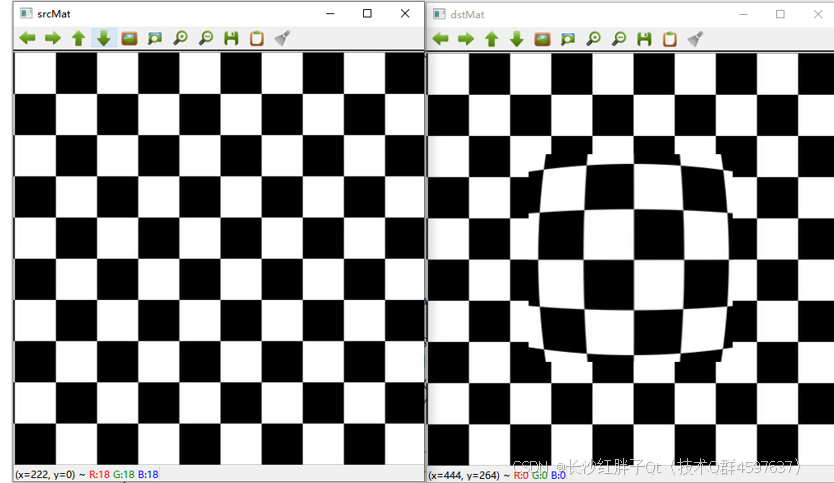Viewport: 834px width, 483px height.
Task: Click the pan down arrow in srcMat window
Action: pyautogui.click(x=104, y=38)
